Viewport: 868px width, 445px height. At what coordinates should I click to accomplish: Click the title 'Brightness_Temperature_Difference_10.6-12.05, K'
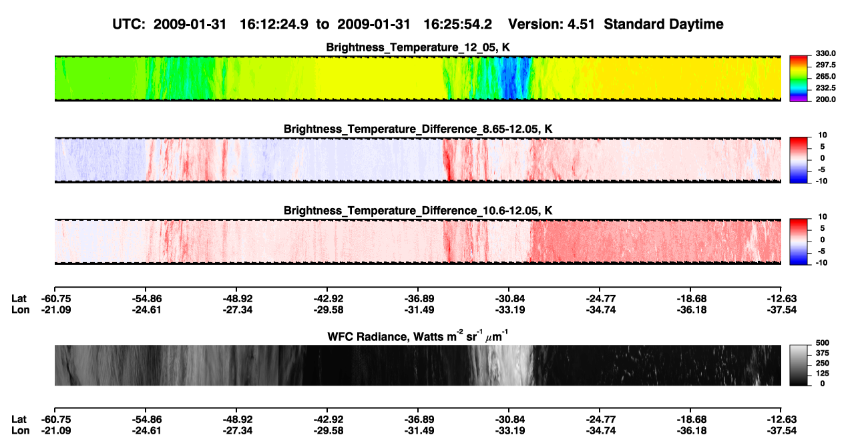417,211
